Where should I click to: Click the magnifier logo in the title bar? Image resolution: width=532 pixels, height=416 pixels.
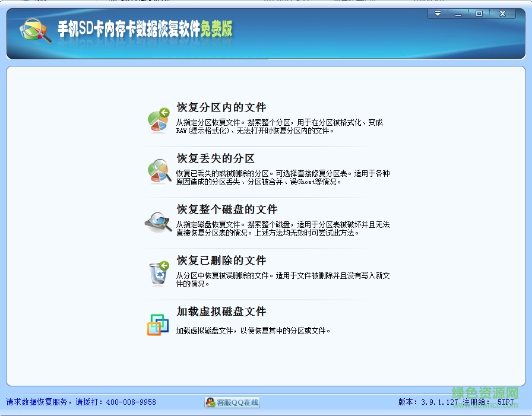[x=33, y=30]
